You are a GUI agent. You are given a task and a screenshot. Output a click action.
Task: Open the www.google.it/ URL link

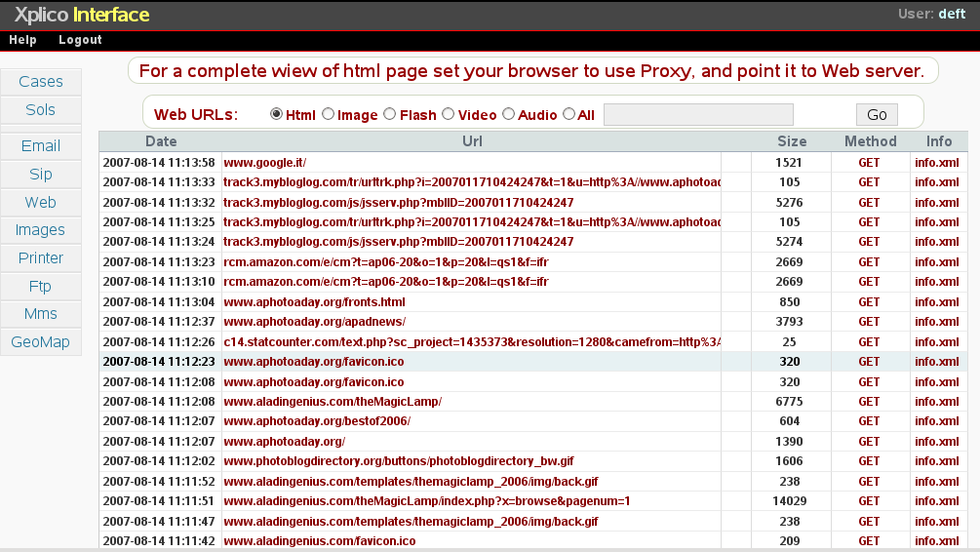264,162
